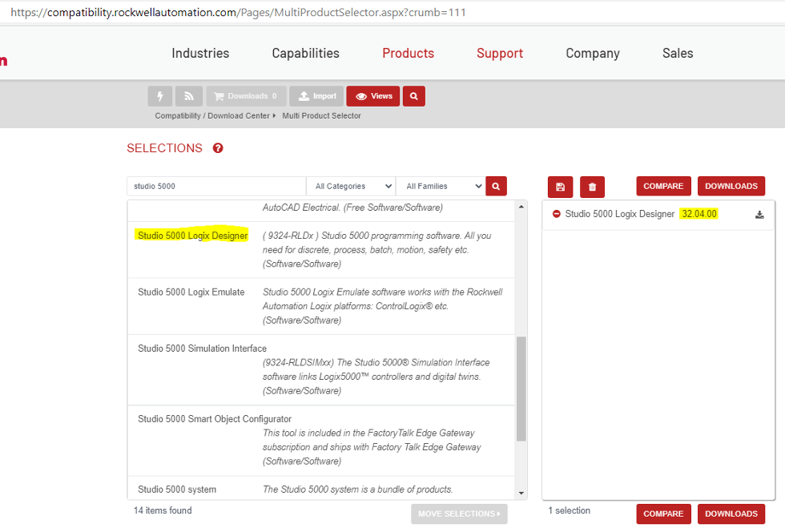Click the download icon beside version 32.04.00
The image size is (785, 532).
tap(759, 215)
